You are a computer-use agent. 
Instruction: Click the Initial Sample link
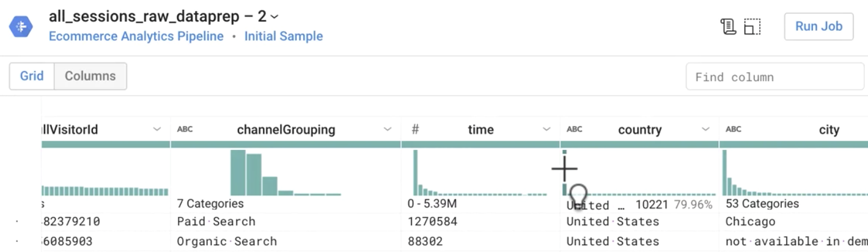click(284, 36)
